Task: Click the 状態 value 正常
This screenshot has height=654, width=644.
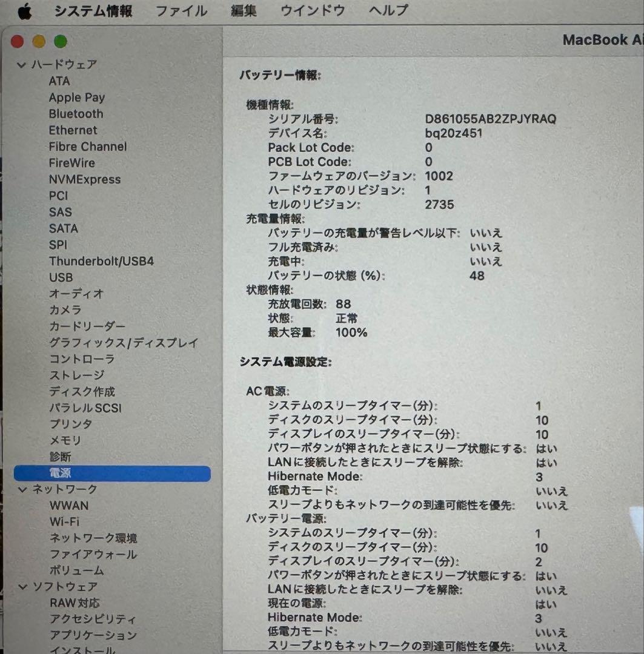Action: click(347, 319)
